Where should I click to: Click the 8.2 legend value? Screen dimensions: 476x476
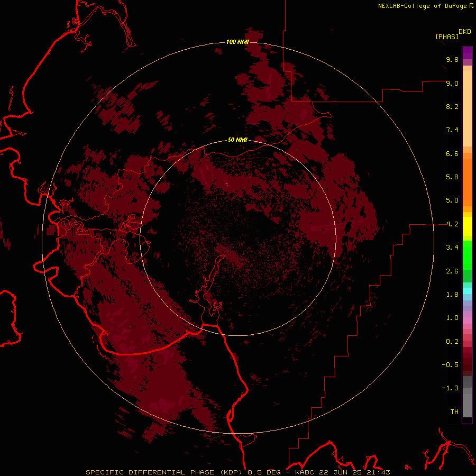tap(452, 106)
